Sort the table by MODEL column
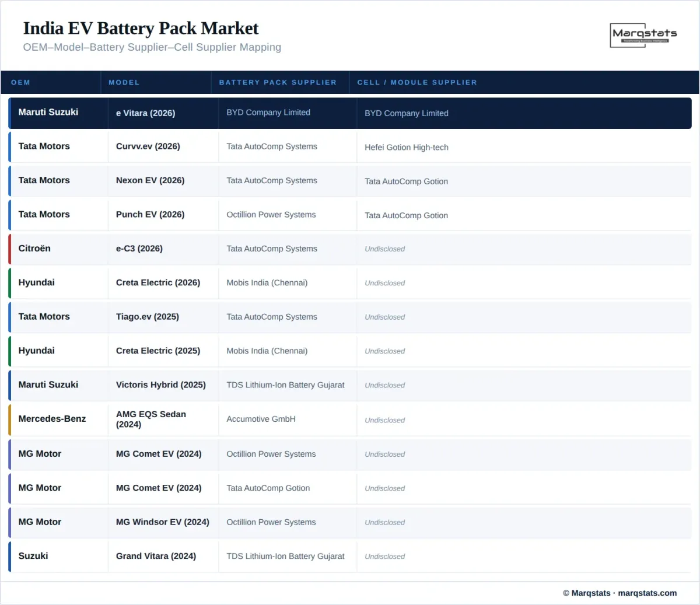Viewport: 700px width, 605px height. tap(124, 82)
